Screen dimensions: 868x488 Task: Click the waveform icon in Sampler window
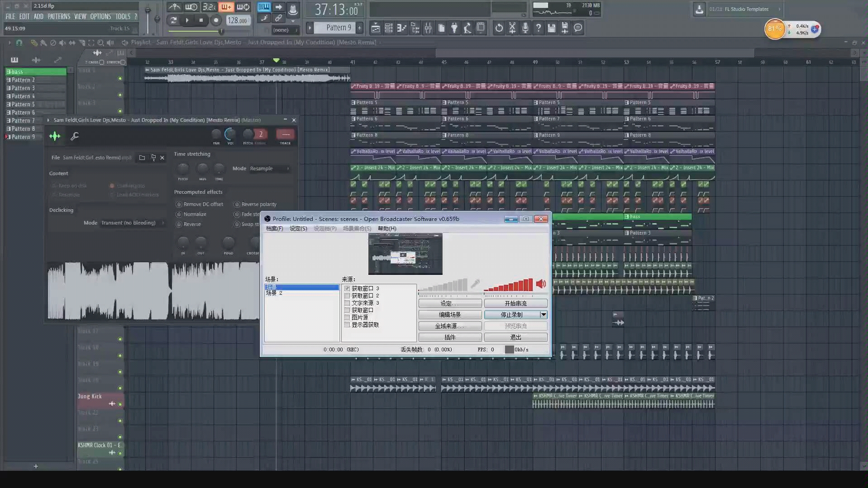(55, 136)
